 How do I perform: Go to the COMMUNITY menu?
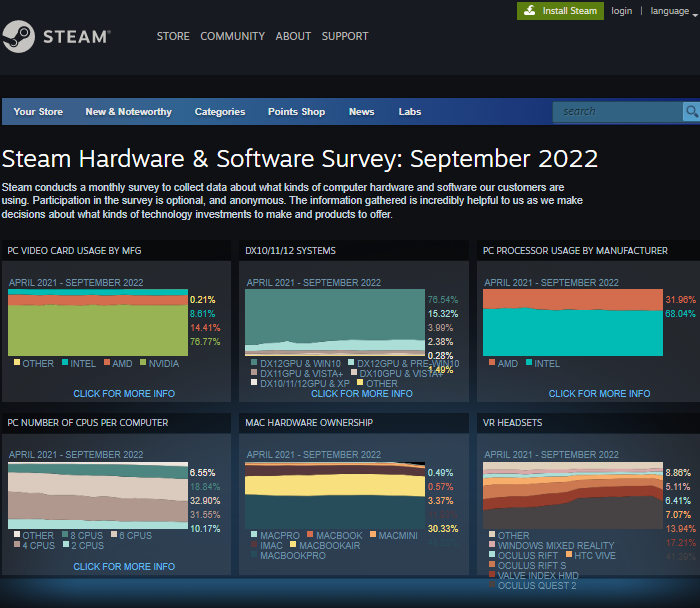pos(232,36)
